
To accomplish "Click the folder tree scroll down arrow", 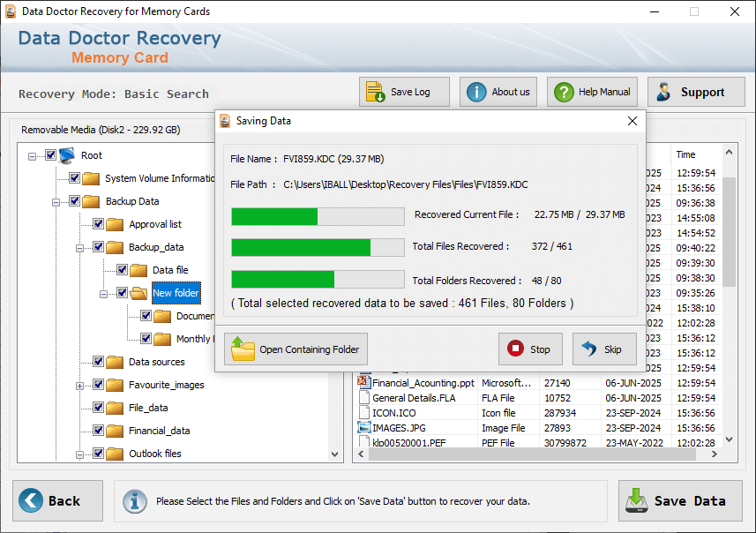I will (x=334, y=454).
